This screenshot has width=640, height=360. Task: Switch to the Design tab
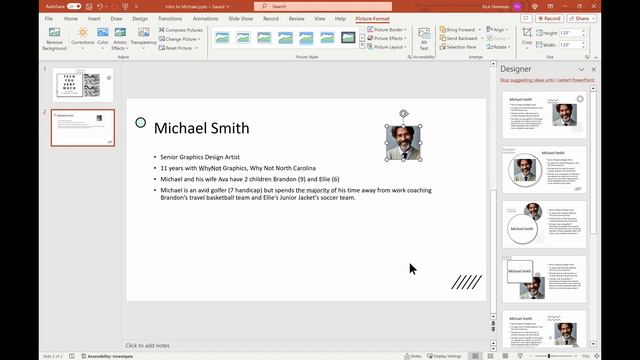140,19
